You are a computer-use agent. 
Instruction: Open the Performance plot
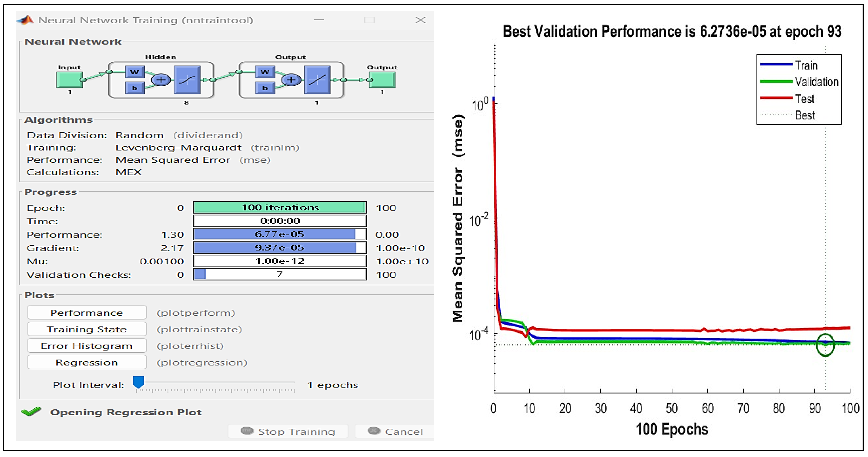click(87, 313)
